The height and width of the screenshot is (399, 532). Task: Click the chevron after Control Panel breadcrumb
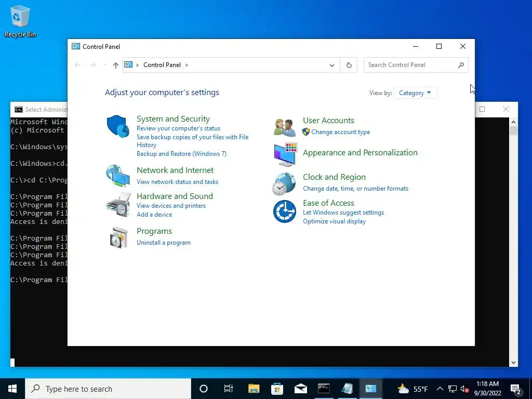click(187, 65)
